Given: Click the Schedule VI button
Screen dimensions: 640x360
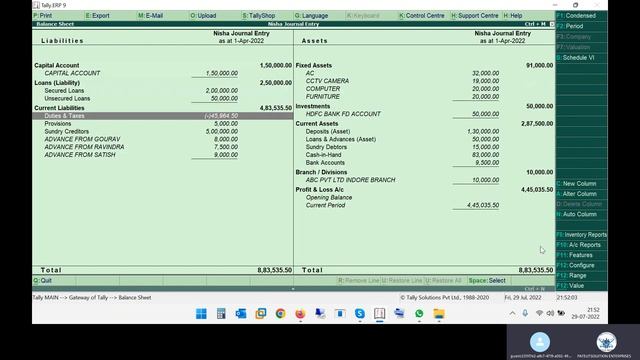Looking at the screenshot, I should click(581, 58).
